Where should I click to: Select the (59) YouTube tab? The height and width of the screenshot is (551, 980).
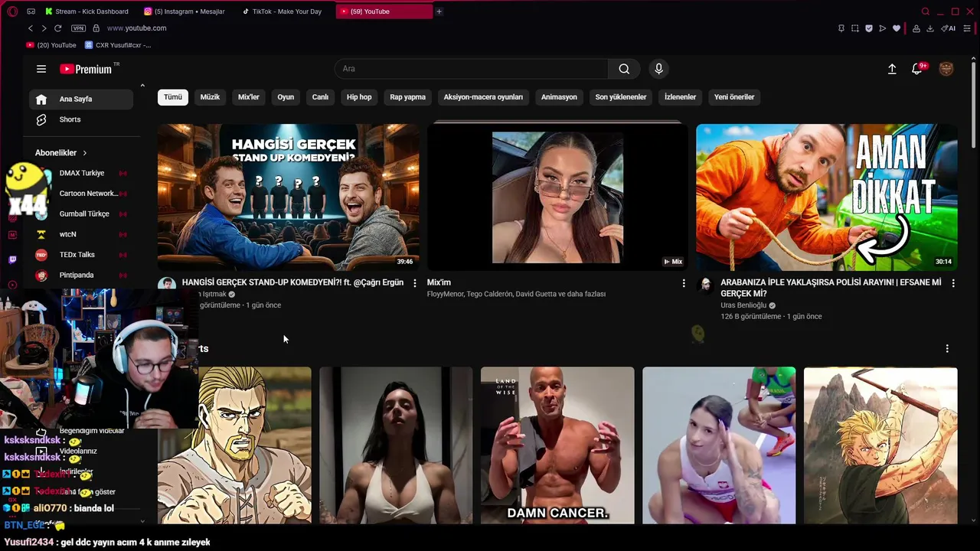[x=384, y=11]
